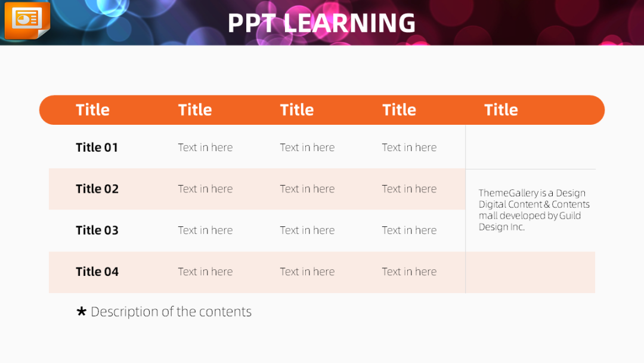Click middle "Text in here" in Title 03 row
This screenshot has height=363, width=644.
coord(307,230)
